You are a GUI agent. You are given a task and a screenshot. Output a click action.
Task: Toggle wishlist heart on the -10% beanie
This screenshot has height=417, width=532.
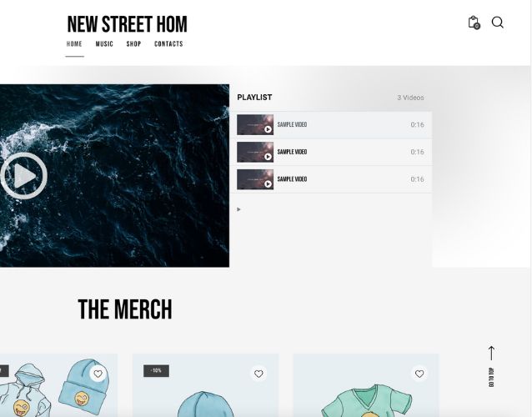(x=258, y=374)
